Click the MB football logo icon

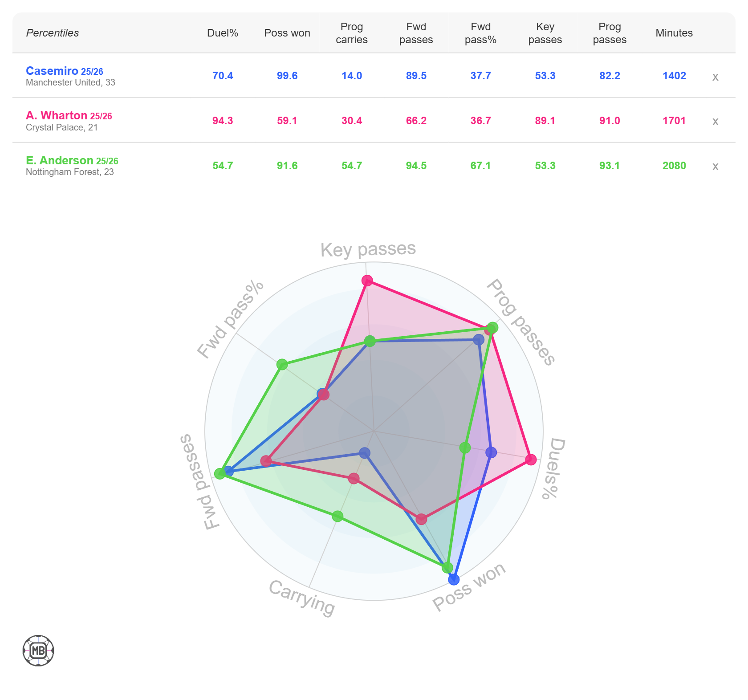coord(38,651)
